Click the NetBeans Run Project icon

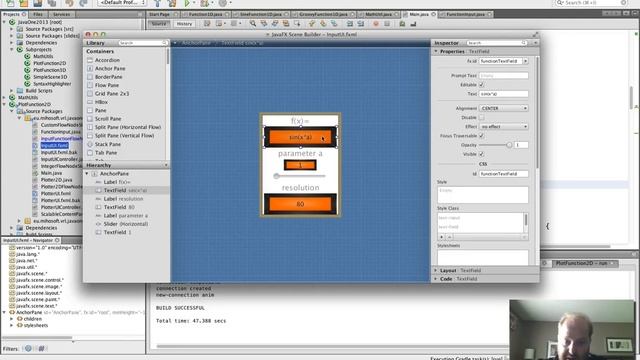click(x=187, y=3)
